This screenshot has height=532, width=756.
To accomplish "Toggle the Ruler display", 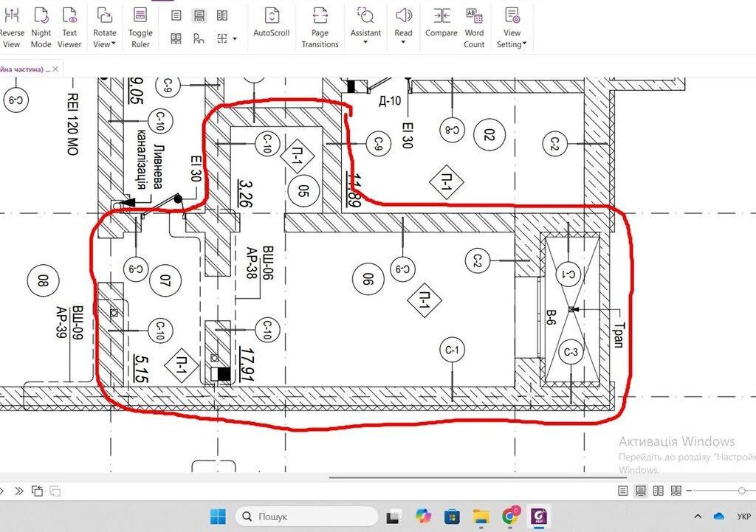I will [140, 27].
